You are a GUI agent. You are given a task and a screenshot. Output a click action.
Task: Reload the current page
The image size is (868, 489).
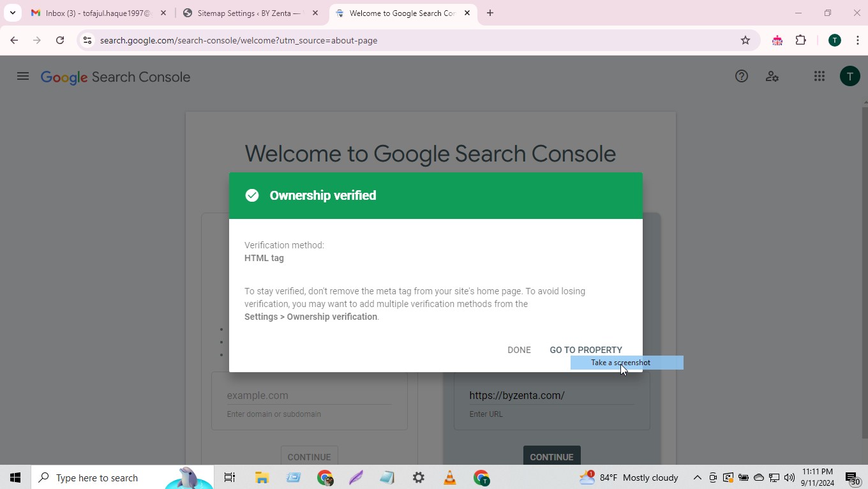coord(60,40)
